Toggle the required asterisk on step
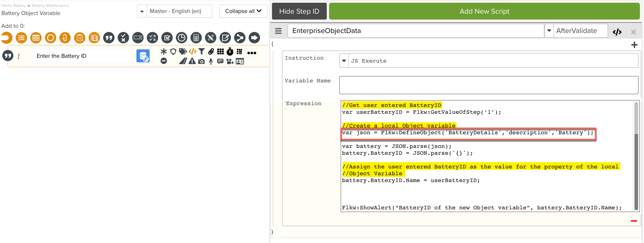 click(164, 52)
